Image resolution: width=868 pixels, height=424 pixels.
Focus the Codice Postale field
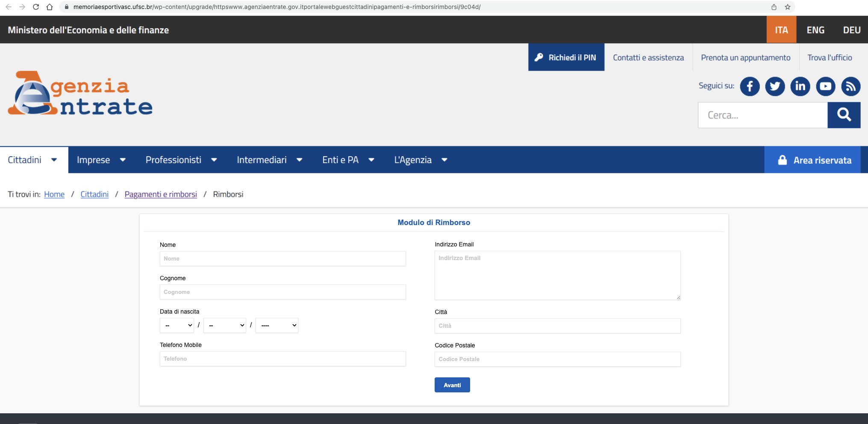pos(557,359)
